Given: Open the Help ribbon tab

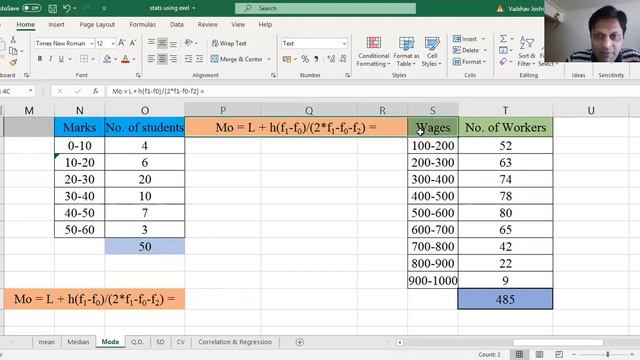Looking at the screenshot, I should (265, 24).
